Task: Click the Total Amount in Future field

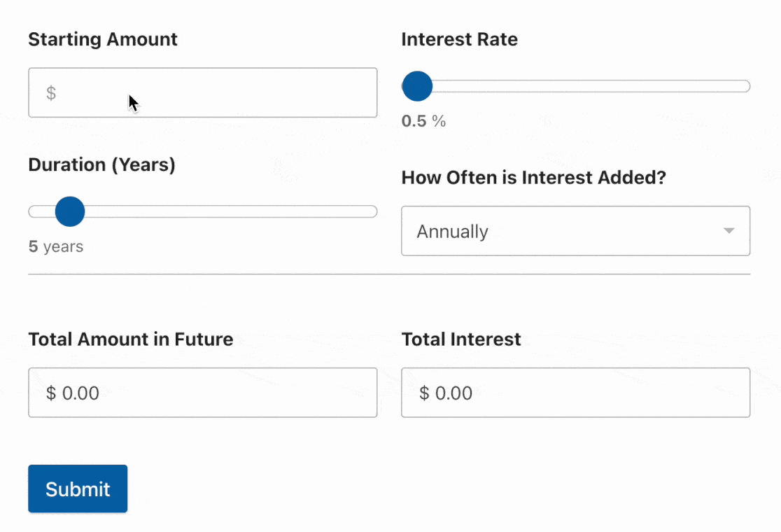Action: click(x=202, y=393)
